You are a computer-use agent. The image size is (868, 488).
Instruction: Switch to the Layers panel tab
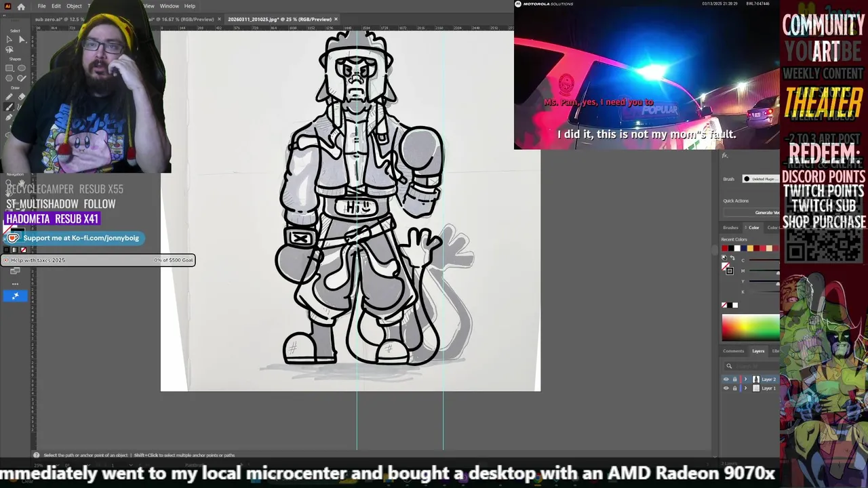point(758,350)
